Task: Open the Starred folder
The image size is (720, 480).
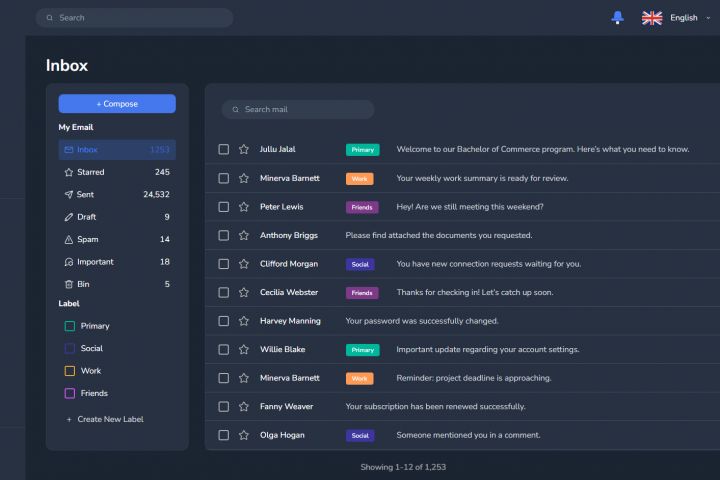Action: [x=117, y=172]
